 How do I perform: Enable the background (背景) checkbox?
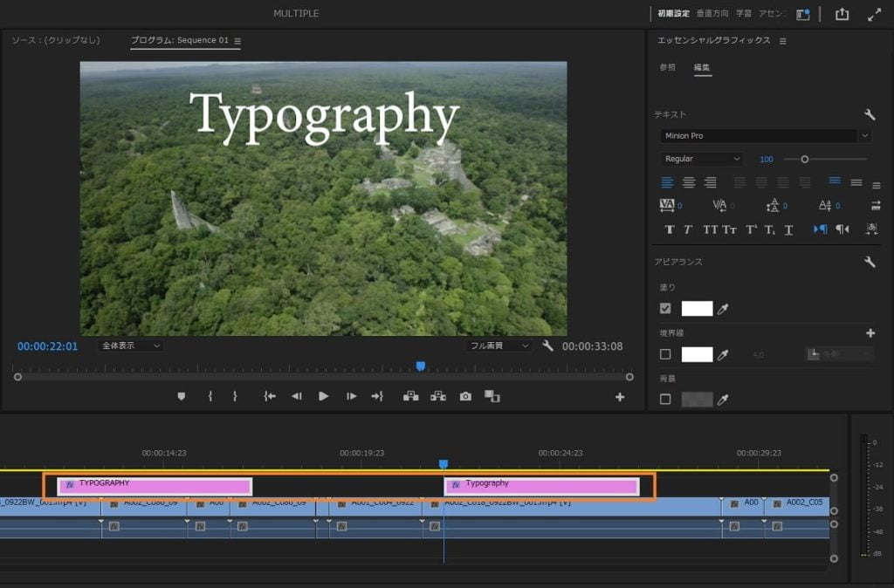click(x=665, y=399)
